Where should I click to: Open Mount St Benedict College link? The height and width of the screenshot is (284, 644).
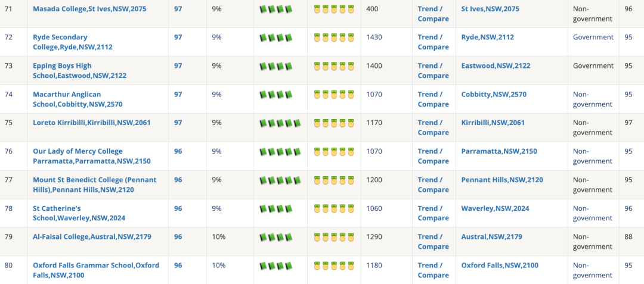pyautogui.click(x=94, y=185)
